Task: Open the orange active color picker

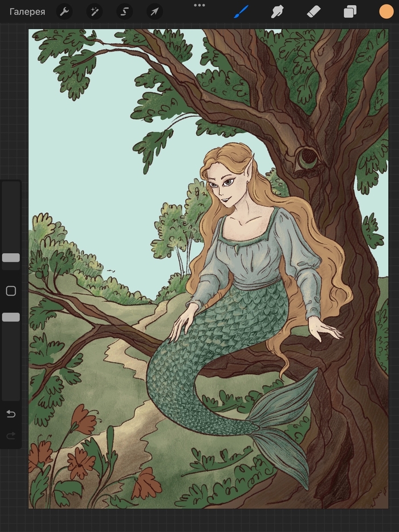Action: click(386, 11)
